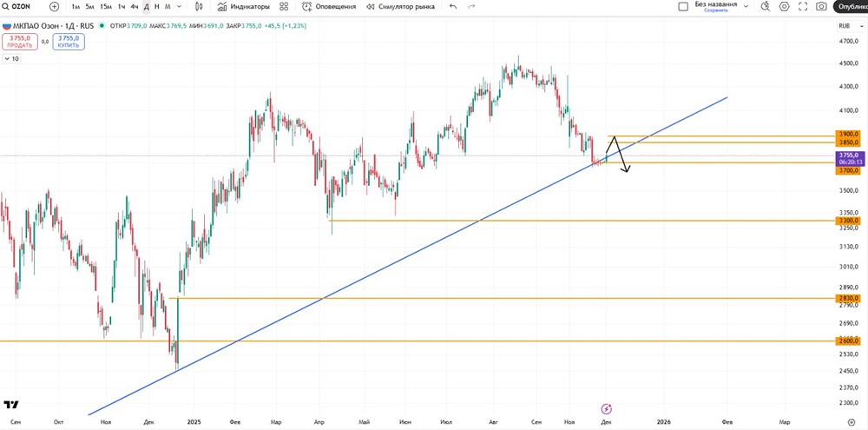This screenshot has height=430, width=868.
Task: Select the daily Д timeframe
Action: click(146, 7)
